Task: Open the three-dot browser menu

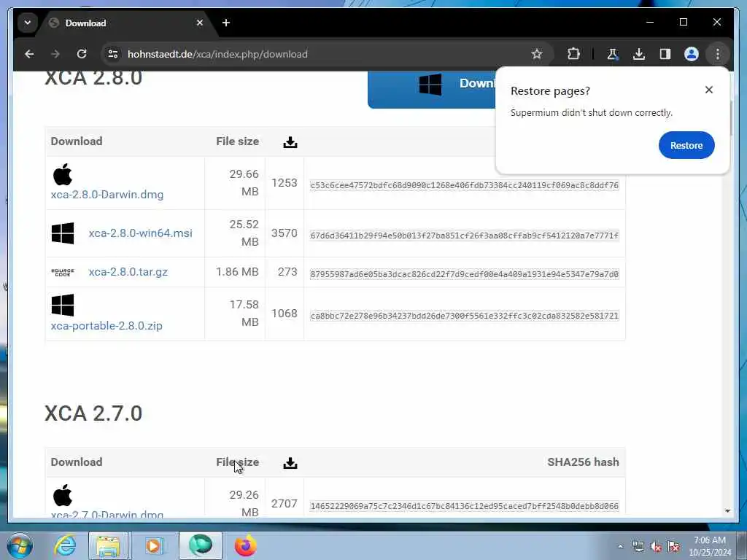Action: pyautogui.click(x=718, y=54)
